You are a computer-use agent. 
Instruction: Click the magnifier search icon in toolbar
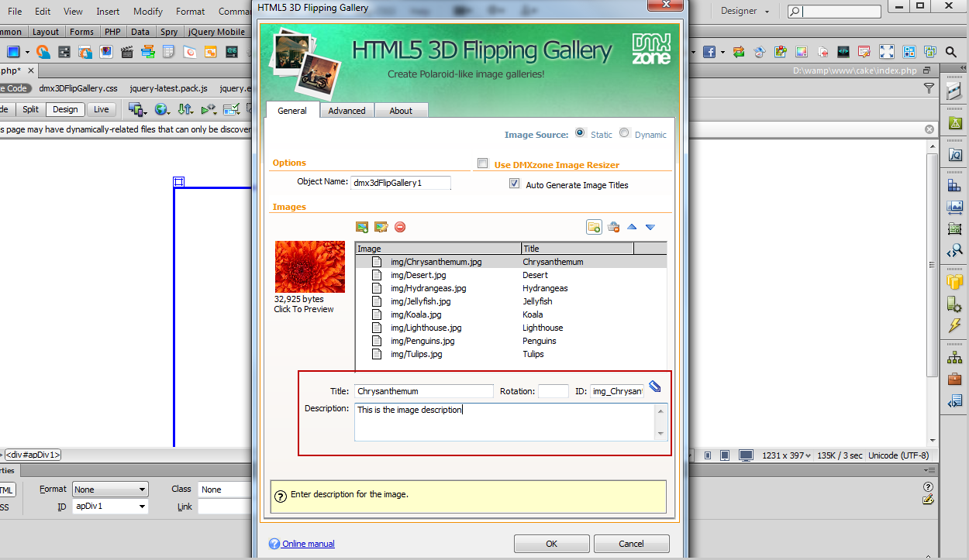[951, 52]
